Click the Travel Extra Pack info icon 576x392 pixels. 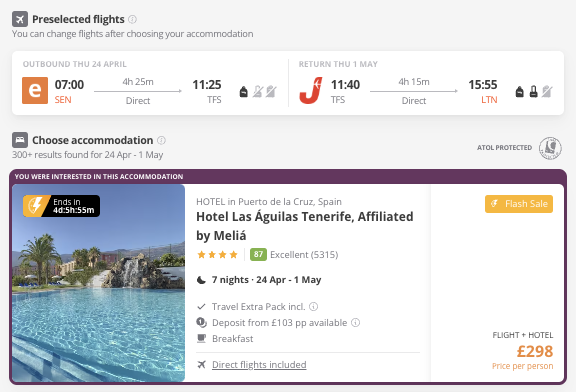click(x=313, y=306)
